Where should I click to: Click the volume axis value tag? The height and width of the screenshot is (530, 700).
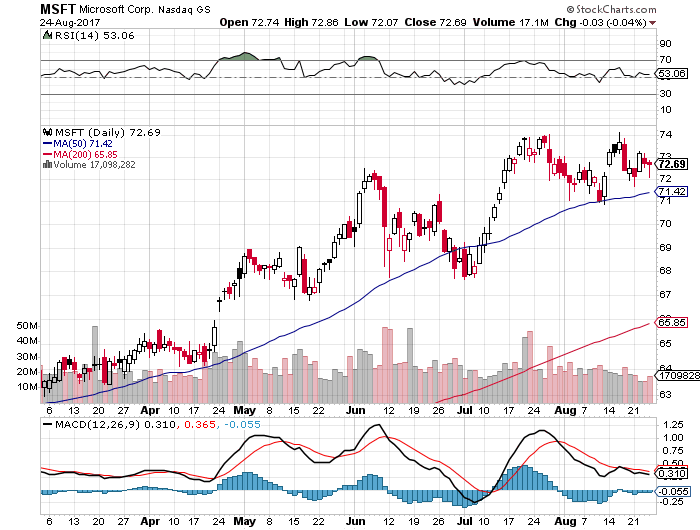pyautogui.click(x=678, y=376)
